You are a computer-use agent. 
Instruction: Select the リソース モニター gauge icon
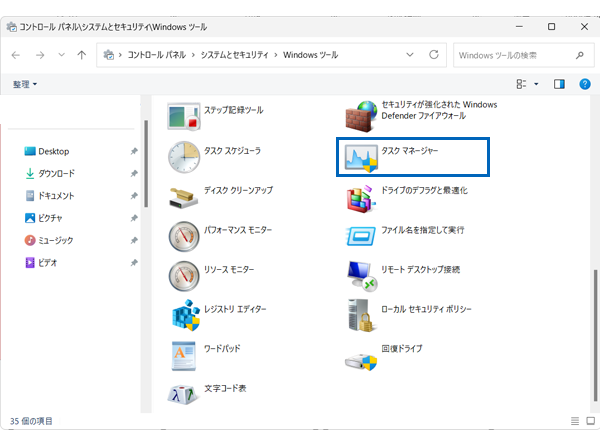coord(184,276)
